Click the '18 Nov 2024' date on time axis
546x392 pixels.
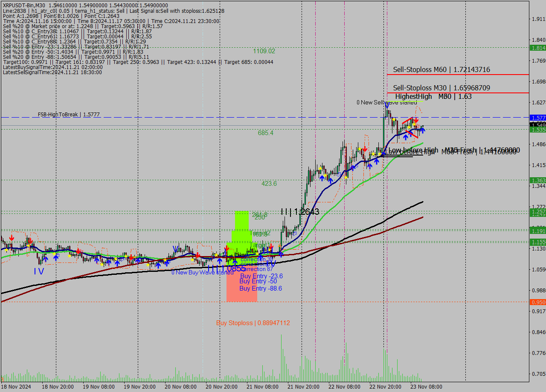coord(15,387)
